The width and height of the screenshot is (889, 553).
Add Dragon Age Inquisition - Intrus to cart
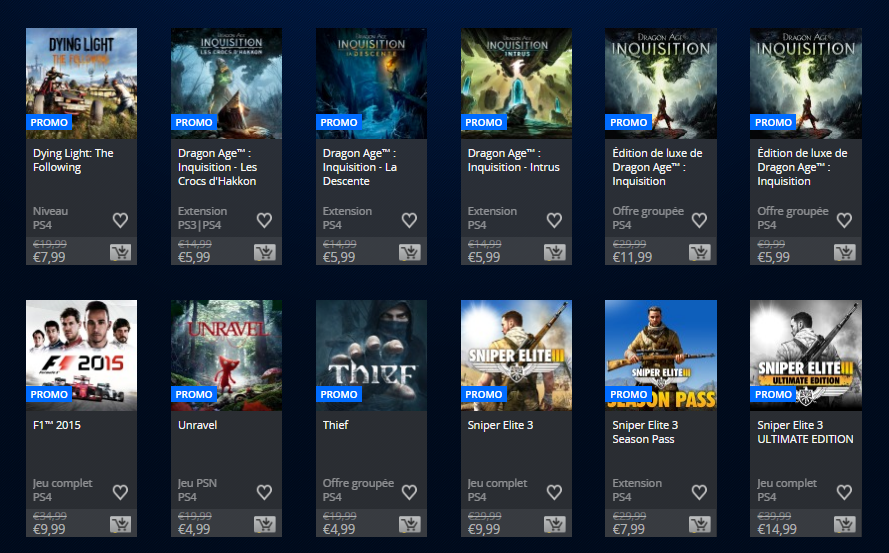pos(555,252)
